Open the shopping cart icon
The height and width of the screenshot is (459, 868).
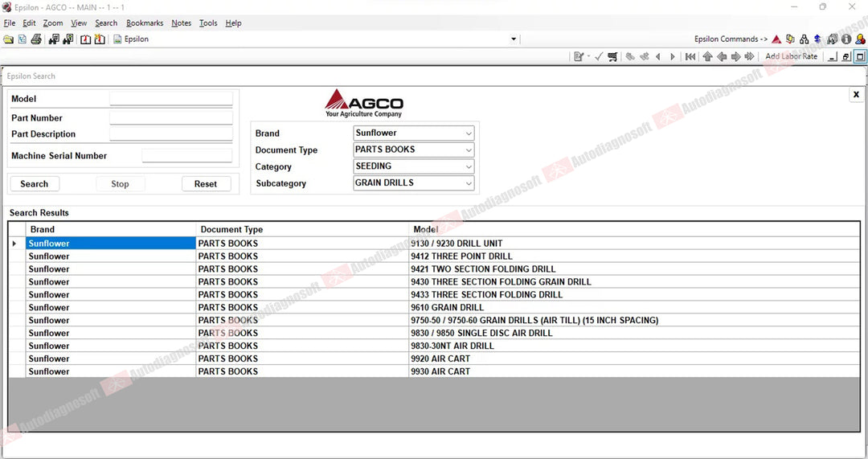coord(612,56)
